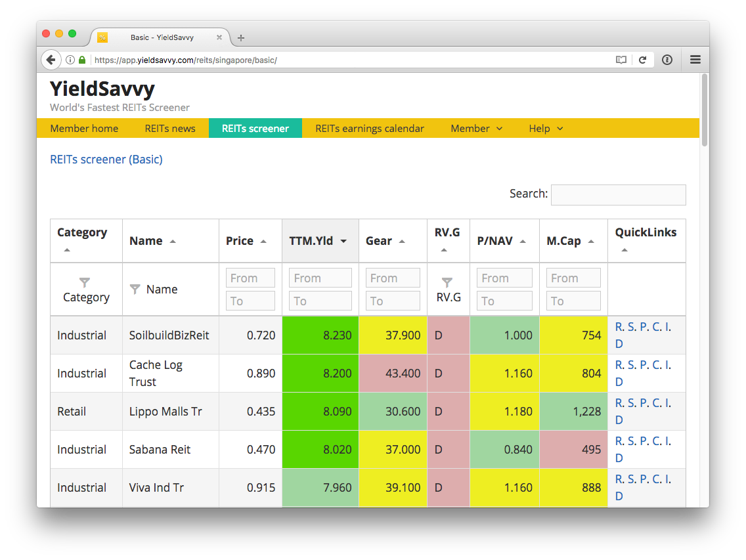Screen dimensions: 746x560
Task: Click the page's vertical scrollbar
Action: pyautogui.click(x=704, y=110)
